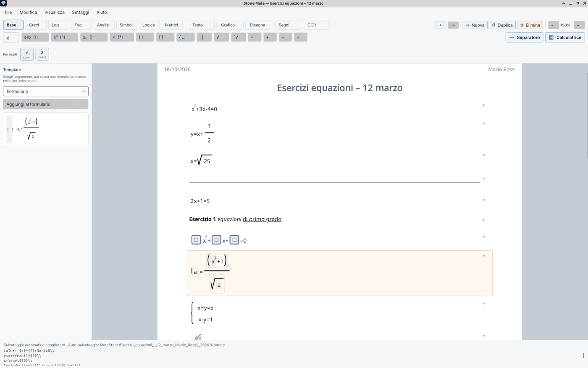Insert an exponent with the xⁿ (^) button

[x=65, y=37]
